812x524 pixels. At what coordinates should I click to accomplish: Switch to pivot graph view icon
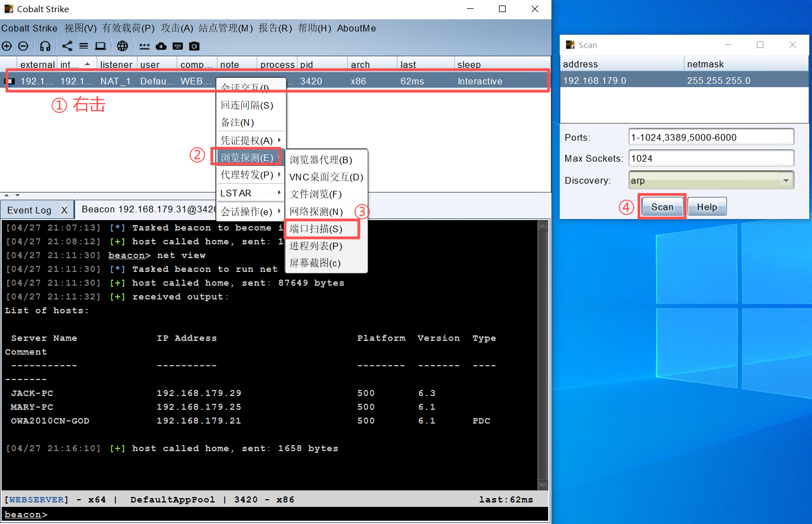[67, 46]
